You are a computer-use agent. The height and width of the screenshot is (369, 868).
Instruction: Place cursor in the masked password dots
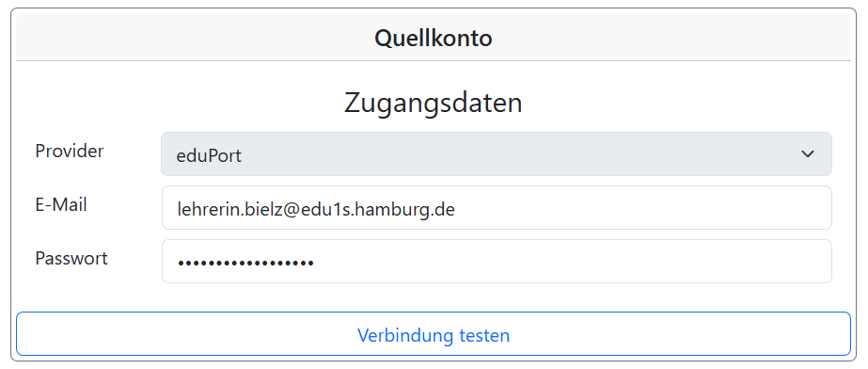click(245, 264)
